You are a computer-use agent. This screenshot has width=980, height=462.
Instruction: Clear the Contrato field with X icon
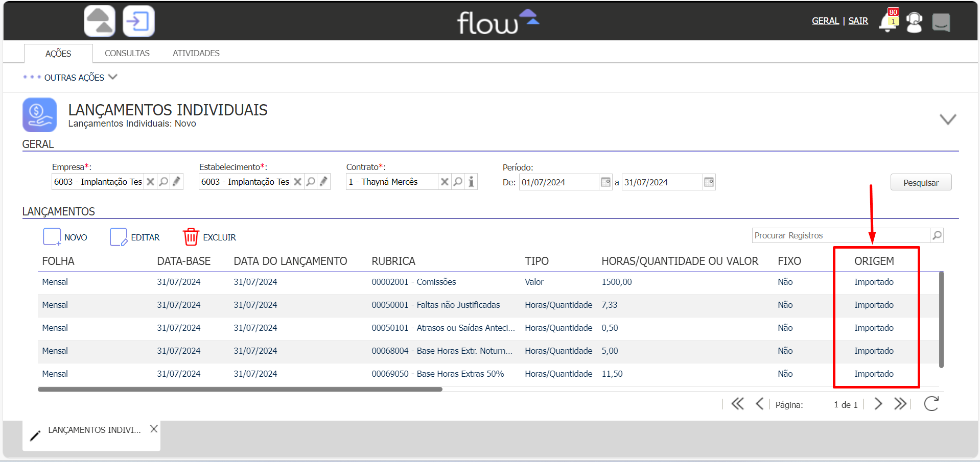click(445, 182)
